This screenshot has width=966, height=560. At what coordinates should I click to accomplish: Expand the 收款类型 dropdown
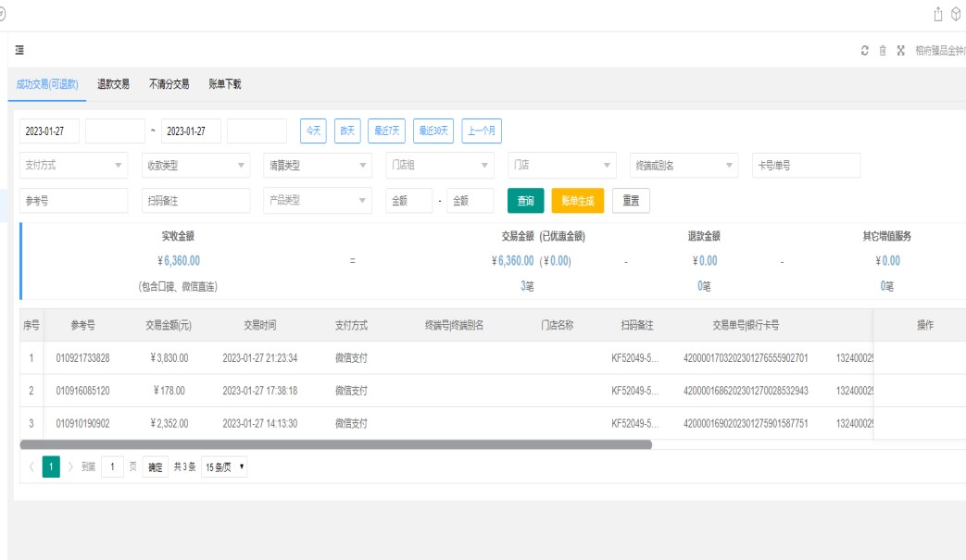tap(195, 166)
